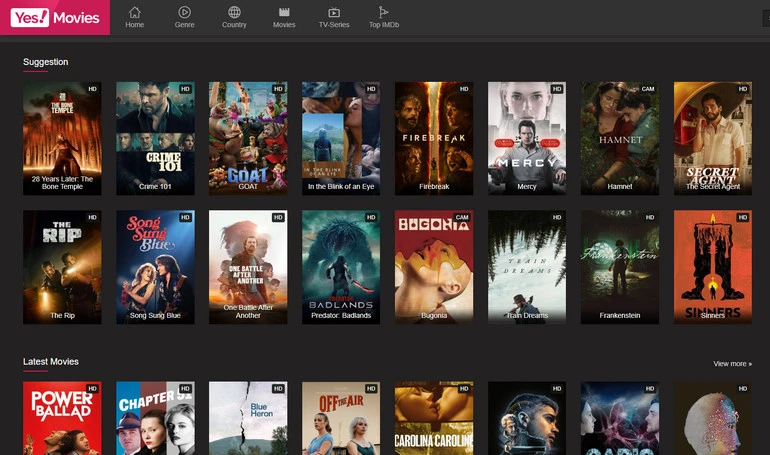Click the 'Suggestion' section heading

tap(46, 62)
